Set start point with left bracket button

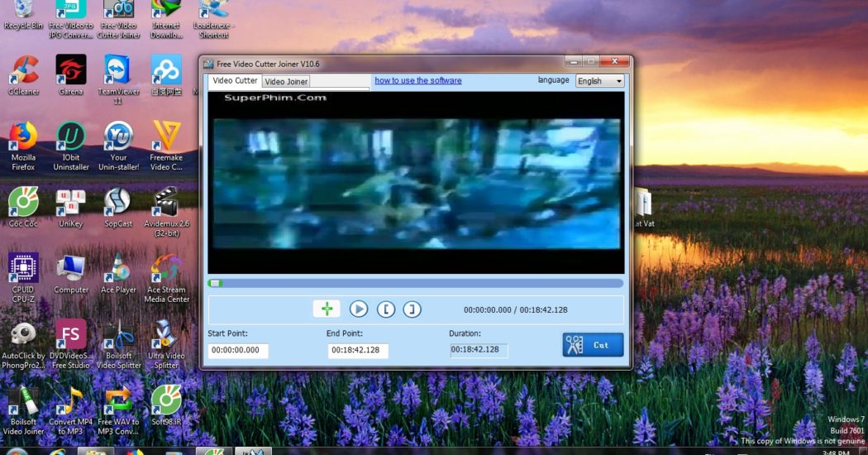point(386,309)
